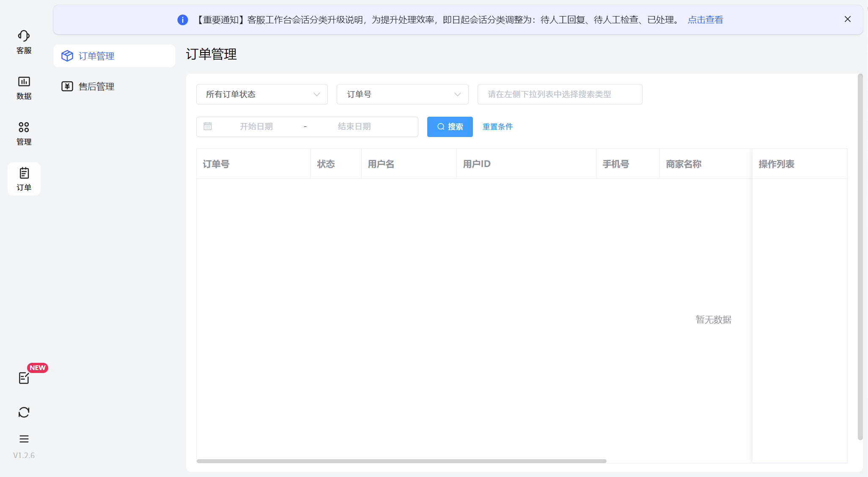Open the feedback editor marked NEW

click(x=24, y=378)
